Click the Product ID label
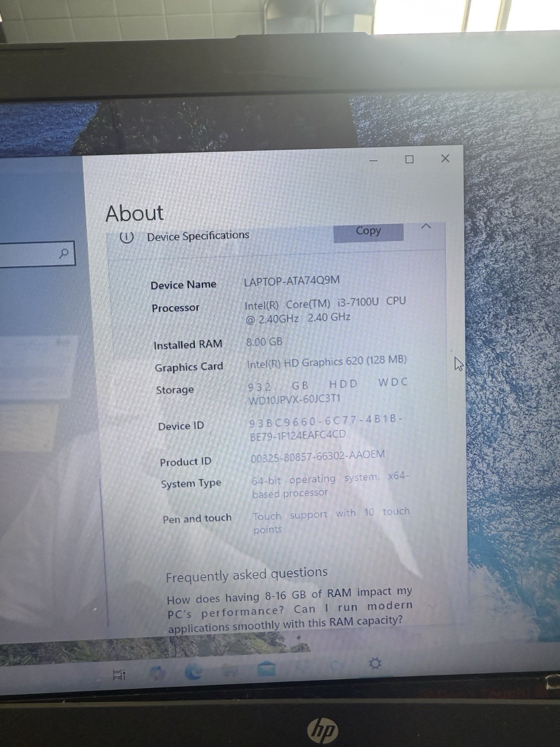 [x=185, y=462]
